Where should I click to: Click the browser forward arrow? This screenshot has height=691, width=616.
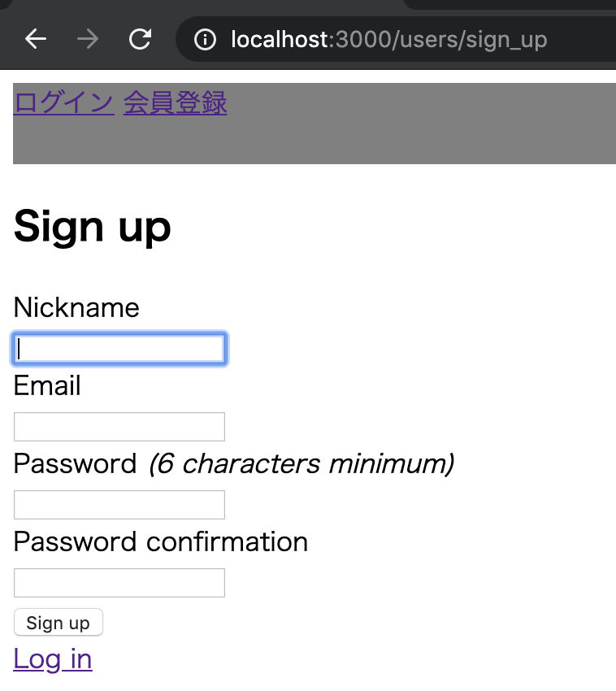point(88,38)
